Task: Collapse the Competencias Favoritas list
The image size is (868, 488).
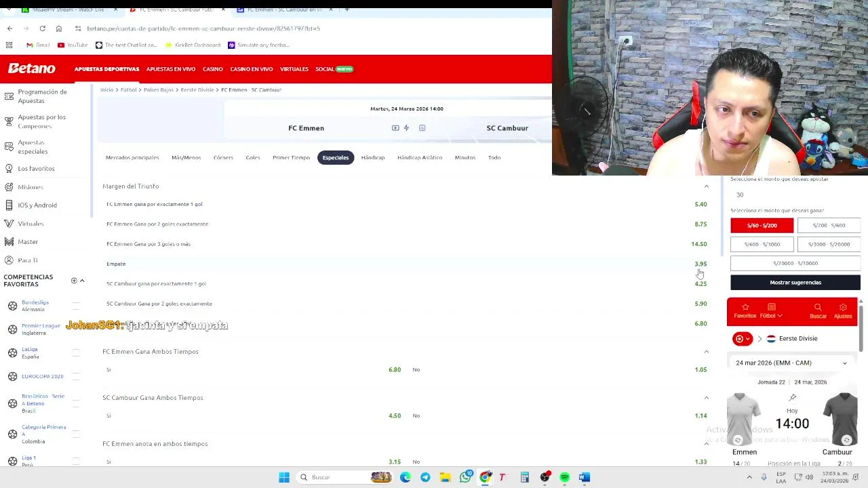Action: [x=82, y=280]
